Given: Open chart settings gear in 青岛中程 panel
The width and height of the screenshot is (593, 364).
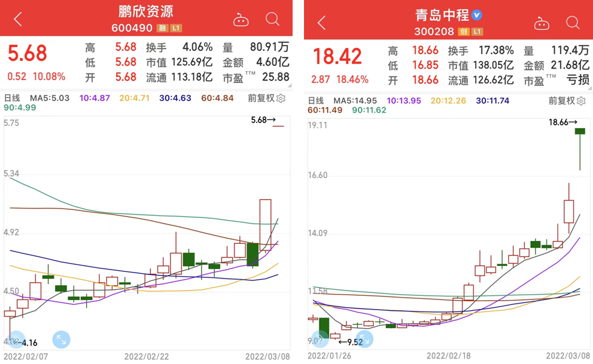Looking at the screenshot, I should click(581, 101).
